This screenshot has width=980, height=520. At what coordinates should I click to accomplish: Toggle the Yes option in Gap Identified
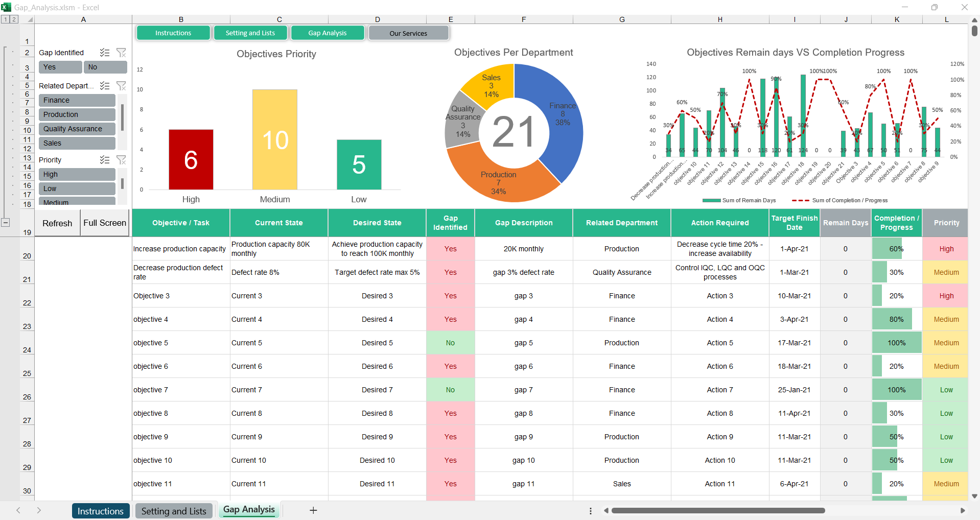60,67
